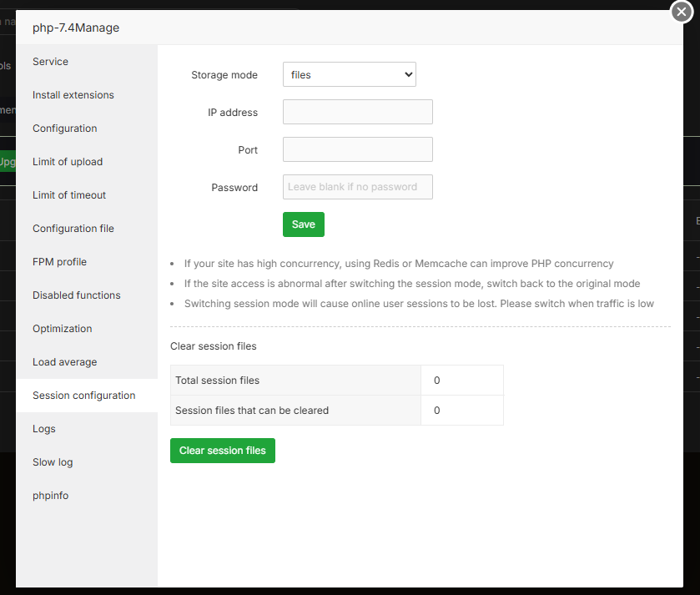This screenshot has width=700, height=595.
Task: Open the Service tab
Action: (x=51, y=62)
